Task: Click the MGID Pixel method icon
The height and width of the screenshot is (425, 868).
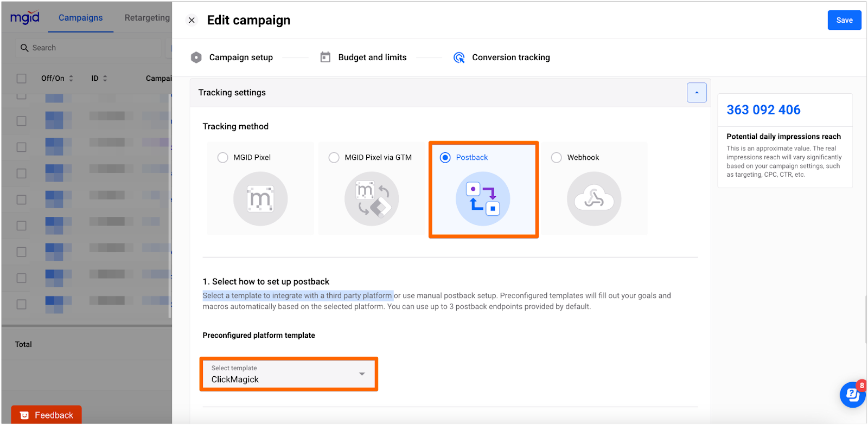Action: point(260,199)
